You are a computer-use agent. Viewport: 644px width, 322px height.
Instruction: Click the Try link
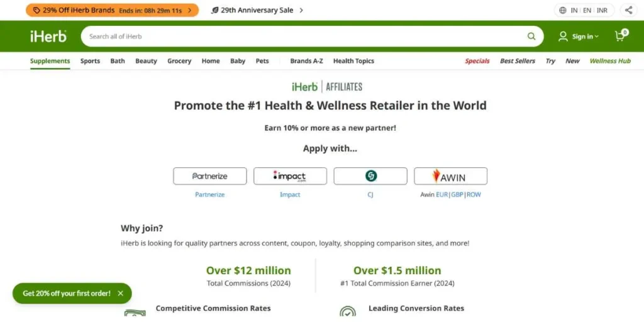(x=550, y=61)
